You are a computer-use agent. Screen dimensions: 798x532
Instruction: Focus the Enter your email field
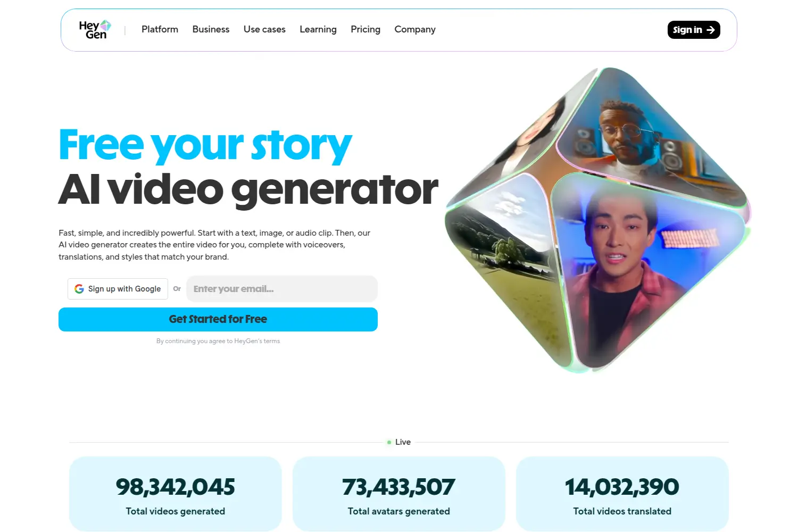pos(282,289)
